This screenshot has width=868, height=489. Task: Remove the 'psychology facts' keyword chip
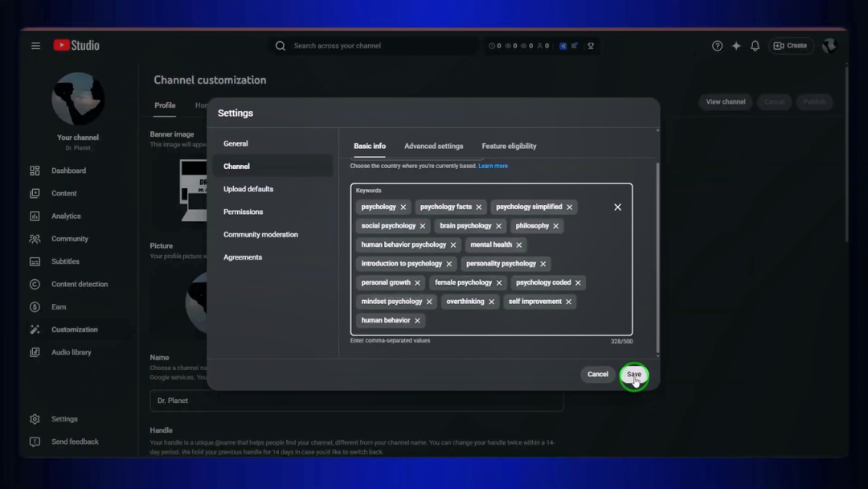(479, 208)
